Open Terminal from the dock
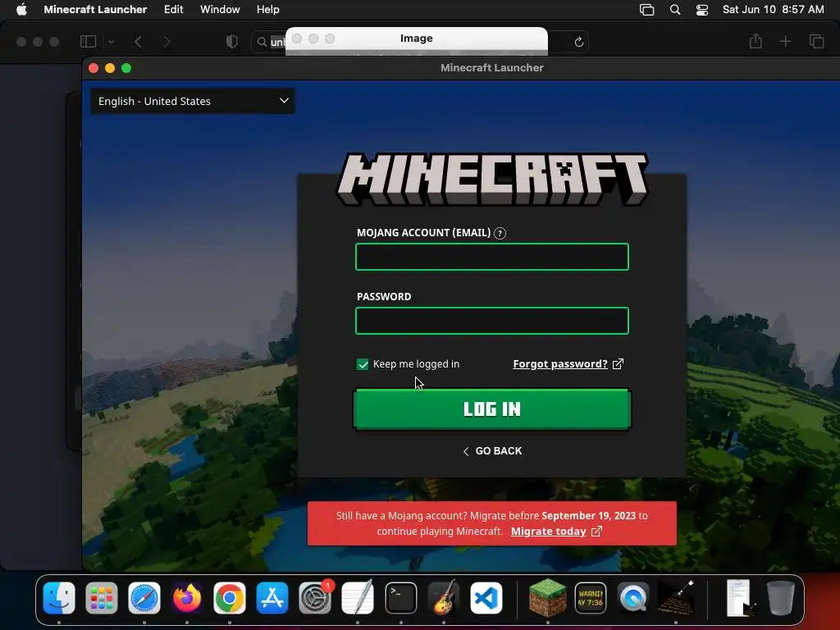The height and width of the screenshot is (630, 840). click(400, 598)
